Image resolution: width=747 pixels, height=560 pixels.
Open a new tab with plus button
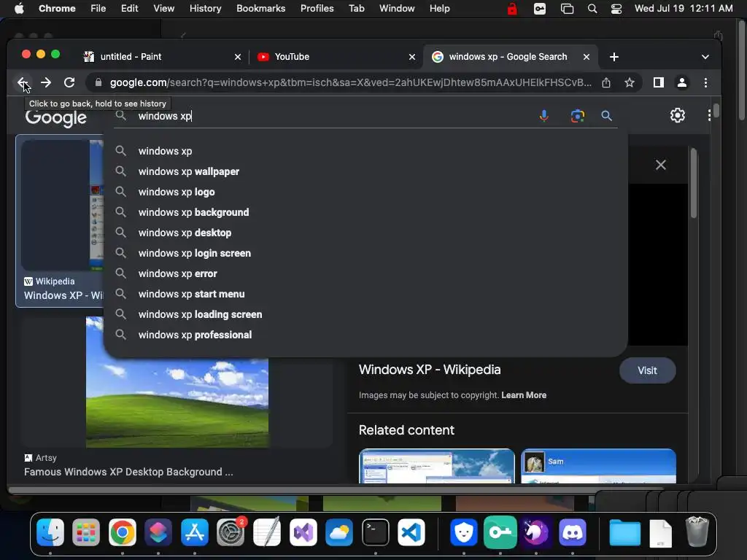614,57
